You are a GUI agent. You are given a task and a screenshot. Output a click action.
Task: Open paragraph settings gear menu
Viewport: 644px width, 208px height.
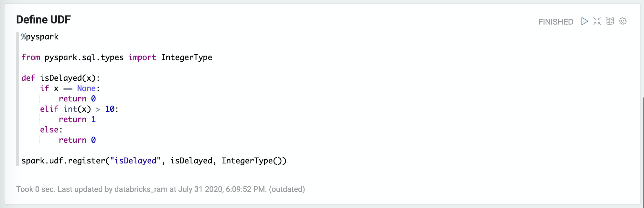point(623,21)
